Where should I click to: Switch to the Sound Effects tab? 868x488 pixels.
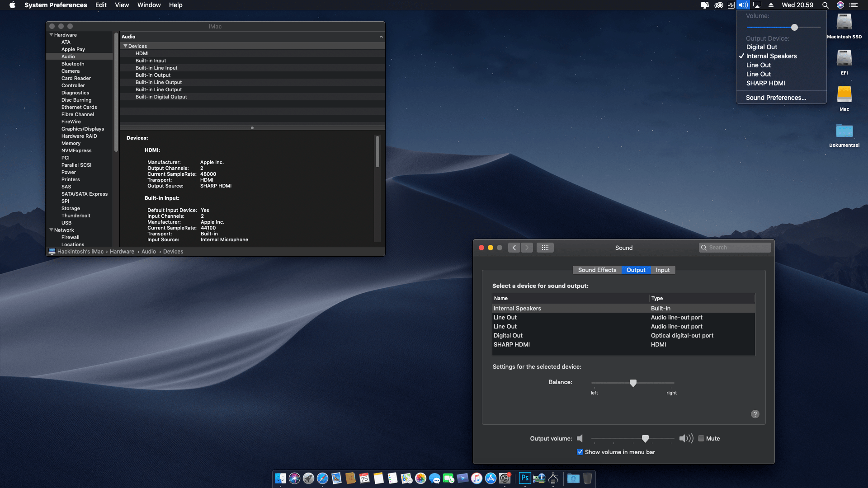tap(597, 270)
